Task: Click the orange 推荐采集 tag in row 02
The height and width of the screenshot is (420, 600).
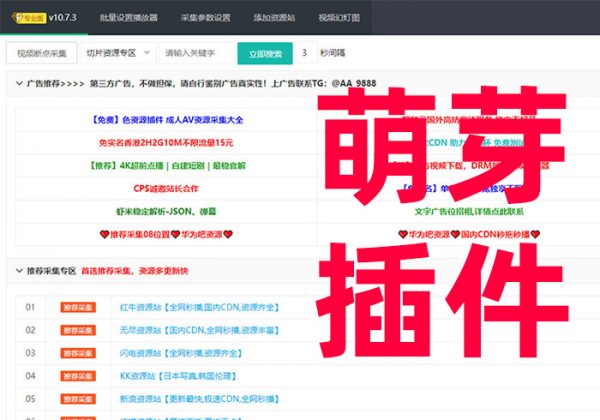Action: point(77,330)
